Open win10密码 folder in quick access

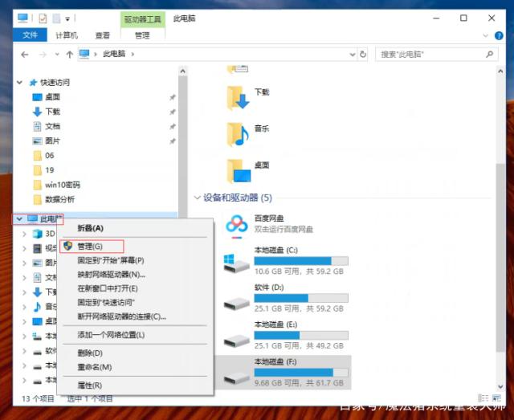[x=62, y=185]
